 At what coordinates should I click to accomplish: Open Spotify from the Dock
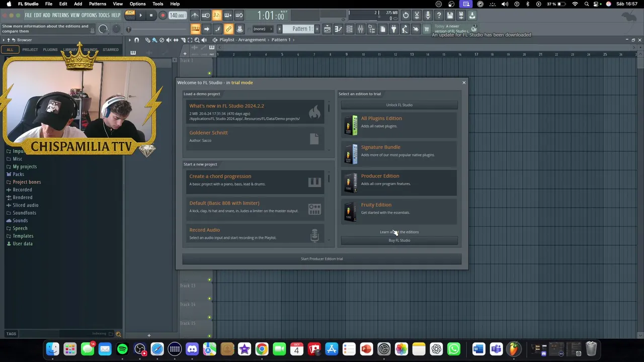click(122, 348)
